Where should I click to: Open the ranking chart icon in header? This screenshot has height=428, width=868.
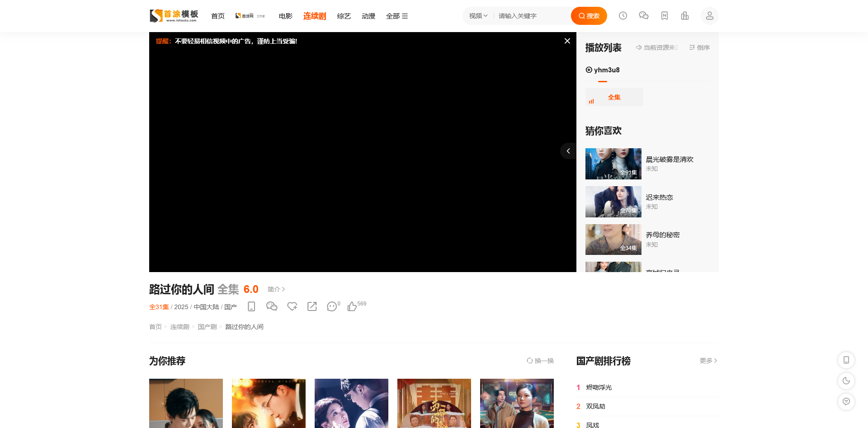point(685,16)
